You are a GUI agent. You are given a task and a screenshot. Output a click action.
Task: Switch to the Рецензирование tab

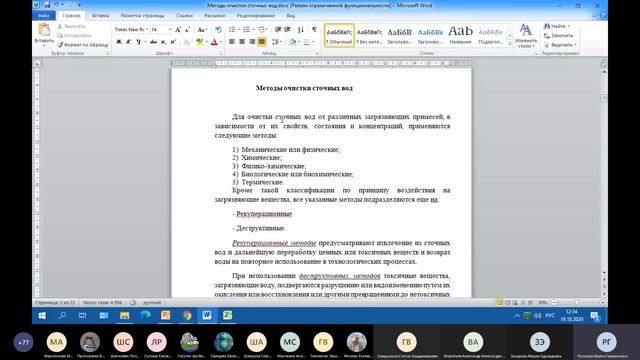pyautogui.click(x=256, y=16)
